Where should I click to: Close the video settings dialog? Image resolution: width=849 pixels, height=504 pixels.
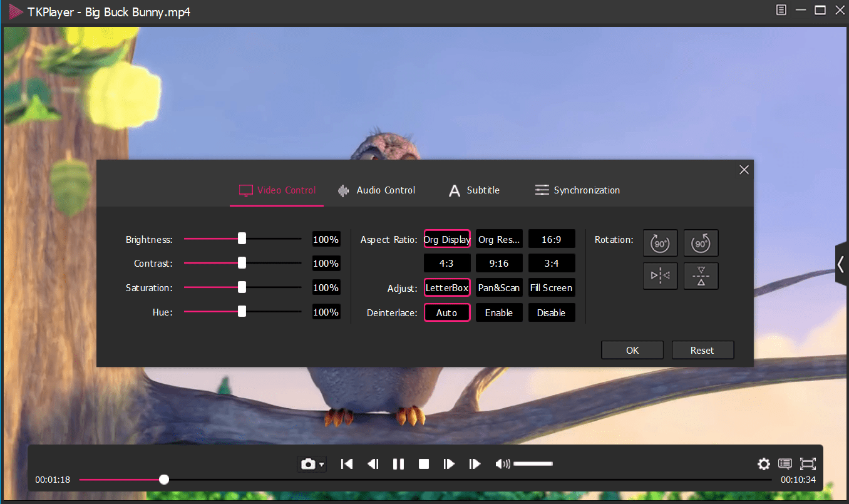pyautogui.click(x=744, y=170)
